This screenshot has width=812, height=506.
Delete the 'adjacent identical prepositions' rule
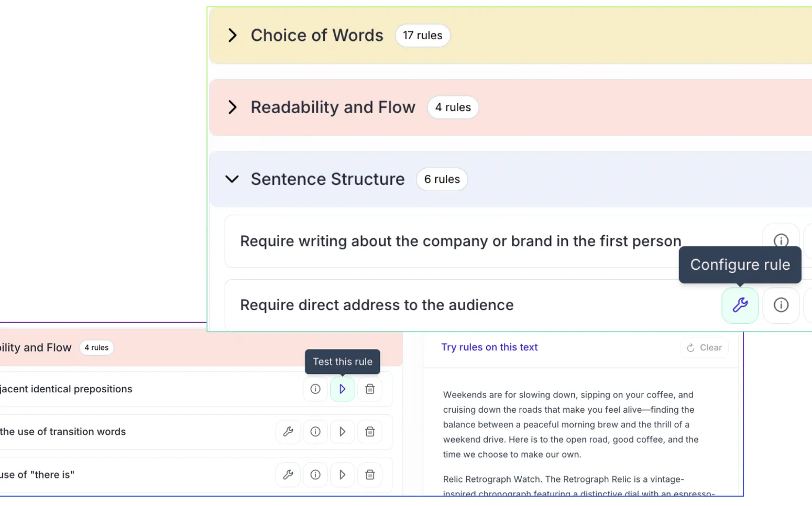370,389
